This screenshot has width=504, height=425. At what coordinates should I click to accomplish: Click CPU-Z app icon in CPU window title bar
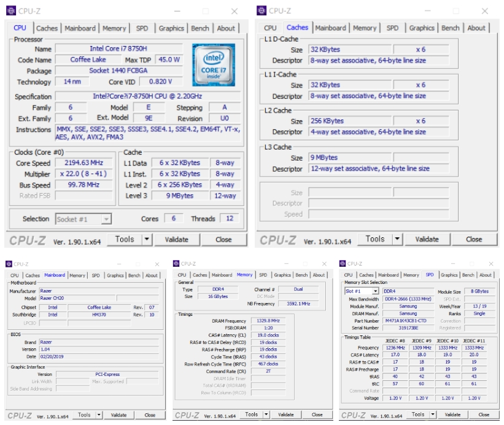pos(11,10)
